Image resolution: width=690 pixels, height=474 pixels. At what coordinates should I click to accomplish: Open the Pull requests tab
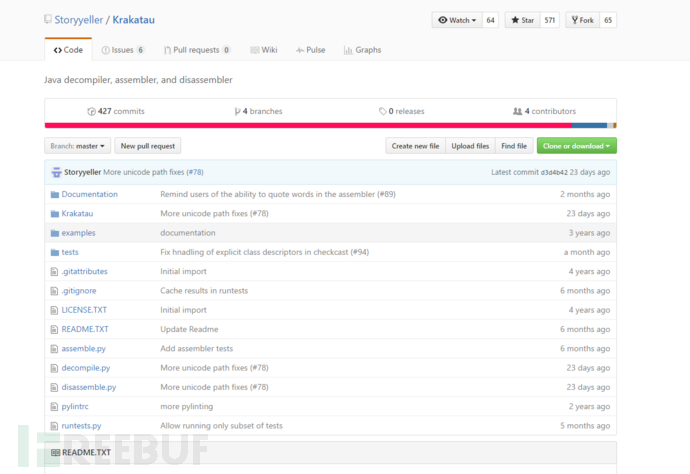coord(197,50)
